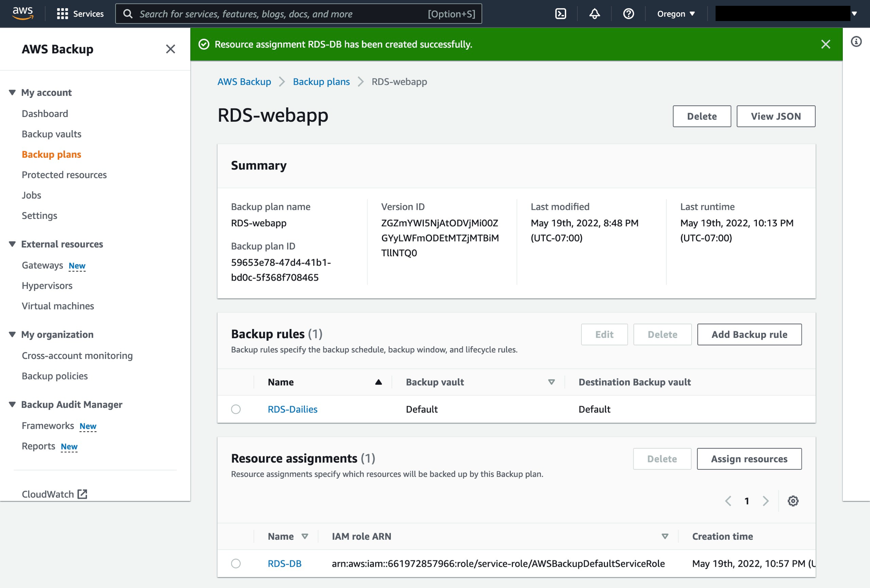870x588 pixels.
Task: Click Edit in the Backup rules panel
Action: point(604,334)
